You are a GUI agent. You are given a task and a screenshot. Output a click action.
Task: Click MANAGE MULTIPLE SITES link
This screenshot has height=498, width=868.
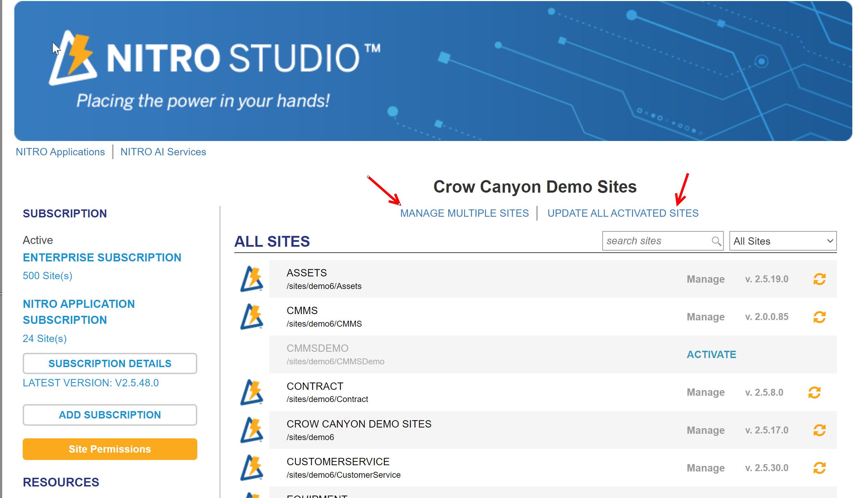click(x=464, y=213)
